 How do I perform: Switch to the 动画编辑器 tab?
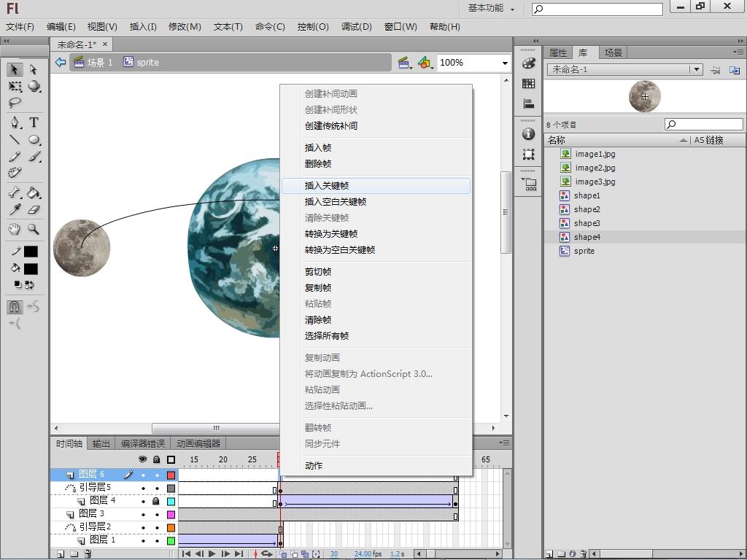tap(198, 443)
